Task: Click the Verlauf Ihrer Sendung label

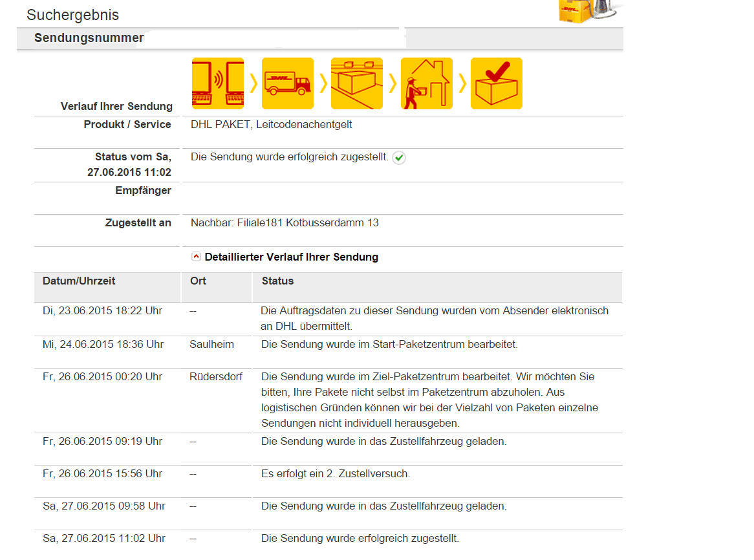Action: (116, 106)
